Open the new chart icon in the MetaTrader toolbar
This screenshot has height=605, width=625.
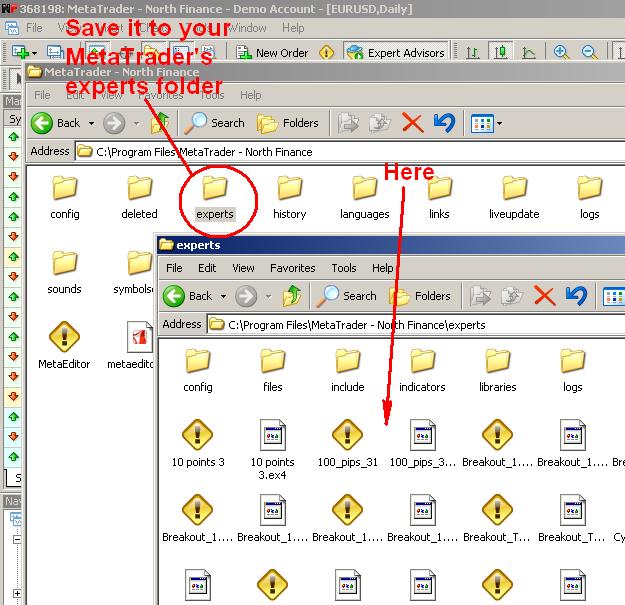point(20,52)
